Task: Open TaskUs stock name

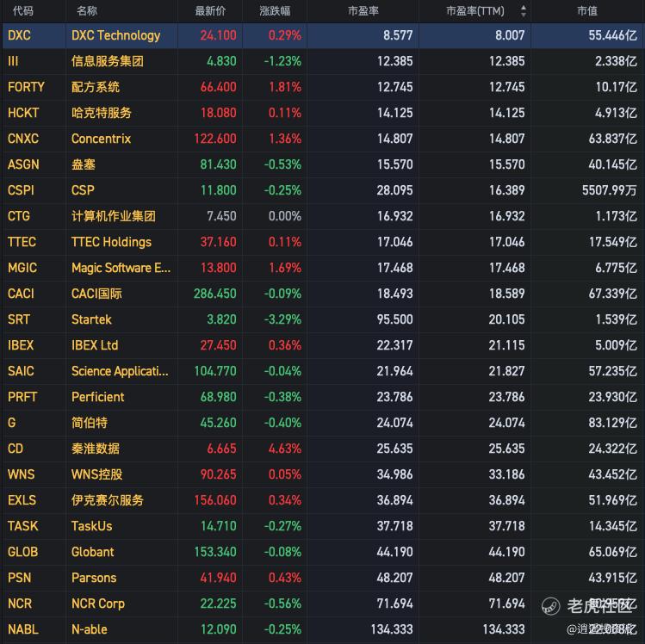Action: [92, 526]
